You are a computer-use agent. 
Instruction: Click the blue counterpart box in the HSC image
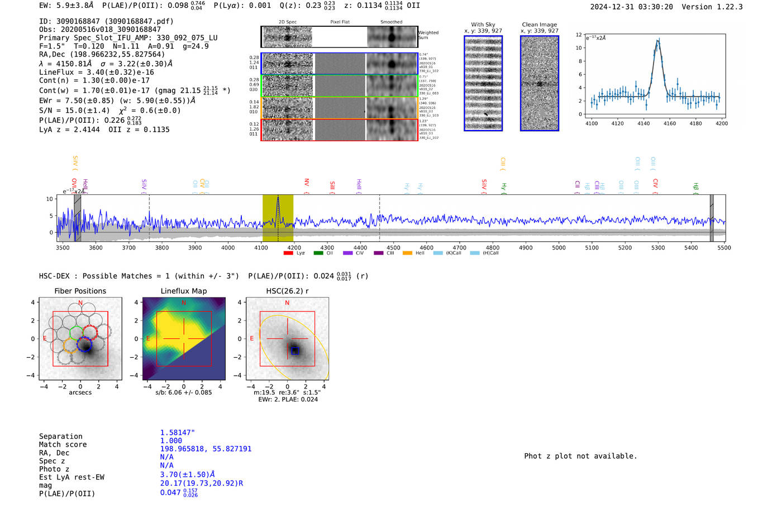point(295,351)
